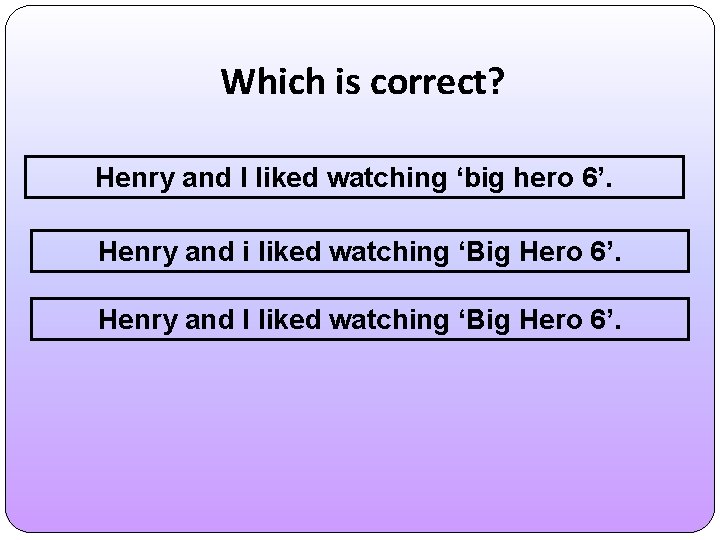The height and width of the screenshot is (540, 720).
Task: Click lowercase 'big' in the first answer
Action: pyautogui.click(x=478, y=179)
